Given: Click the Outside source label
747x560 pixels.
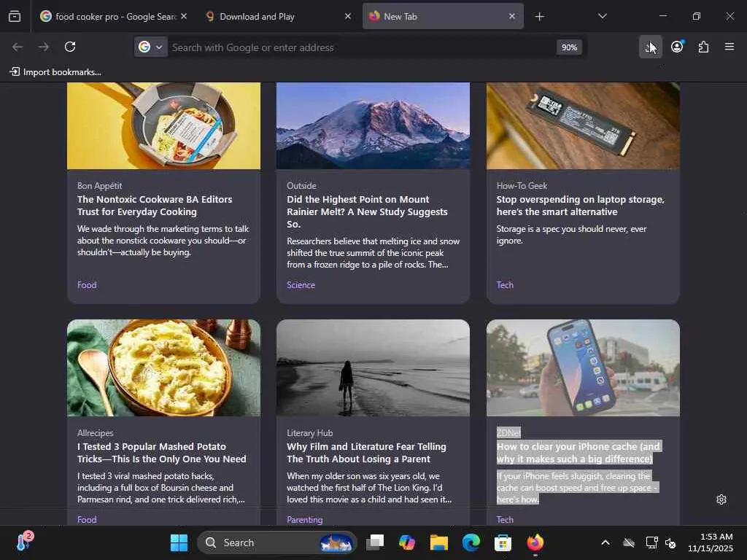Looking at the screenshot, I should coord(301,186).
